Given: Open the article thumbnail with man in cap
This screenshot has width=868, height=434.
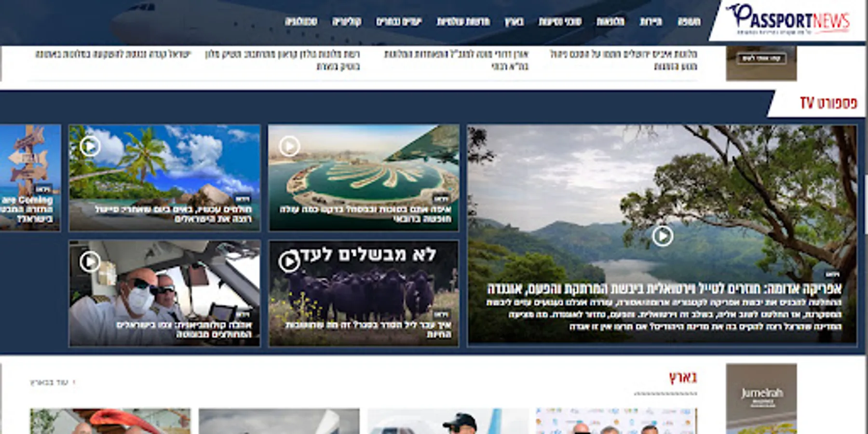Looking at the screenshot, I should [x=448, y=421].
